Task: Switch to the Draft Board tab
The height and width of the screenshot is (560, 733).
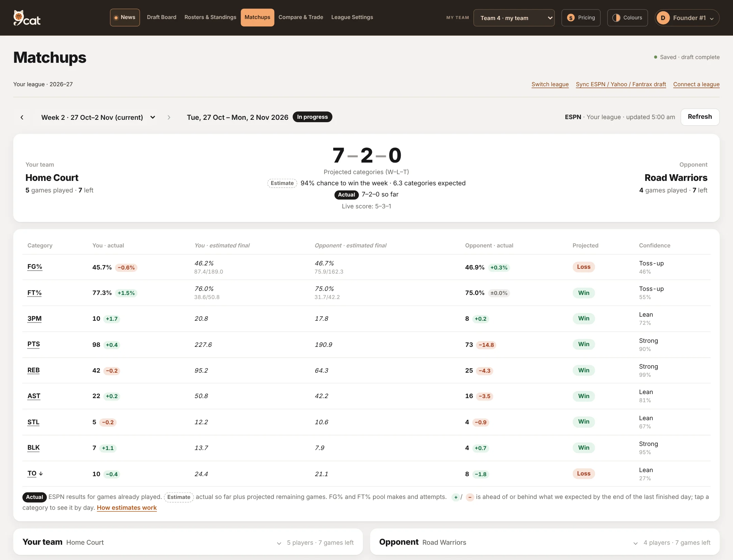Action: pyautogui.click(x=162, y=17)
